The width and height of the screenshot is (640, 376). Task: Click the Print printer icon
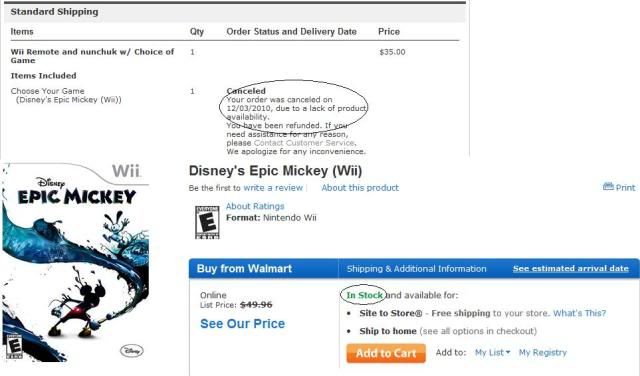coord(608,187)
